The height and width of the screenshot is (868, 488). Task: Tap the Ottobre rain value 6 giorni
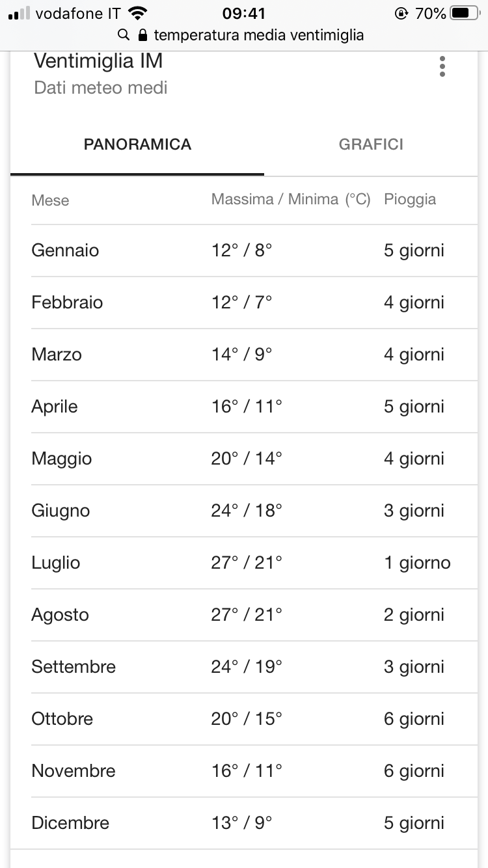[x=414, y=719]
